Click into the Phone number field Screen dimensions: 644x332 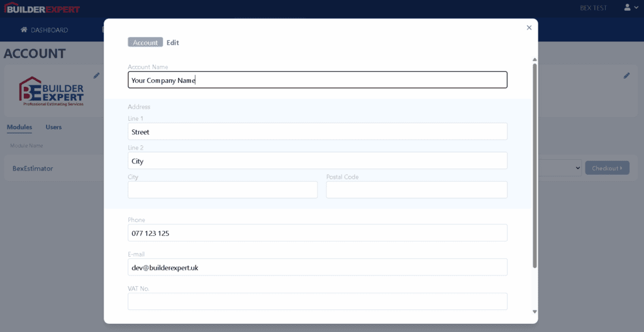[x=317, y=233]
